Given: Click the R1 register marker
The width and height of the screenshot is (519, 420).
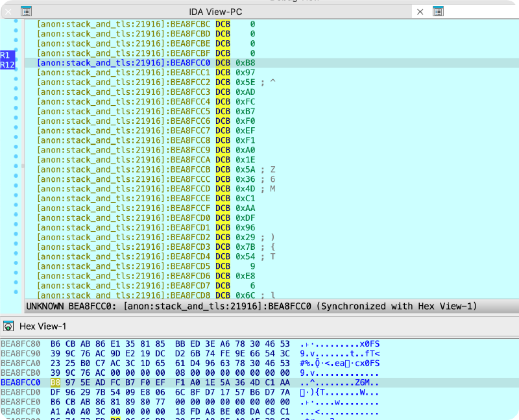Looking at the screenshot, I should (6, 55).
